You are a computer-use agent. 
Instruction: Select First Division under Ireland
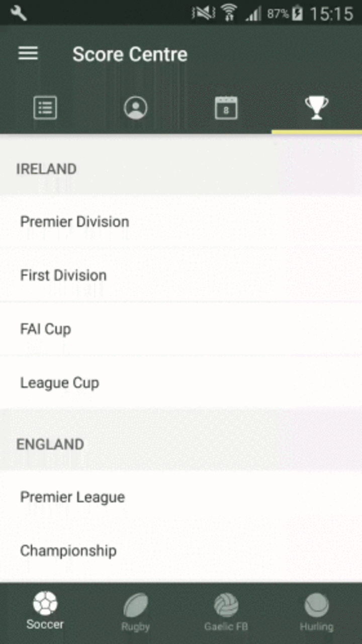63,275
